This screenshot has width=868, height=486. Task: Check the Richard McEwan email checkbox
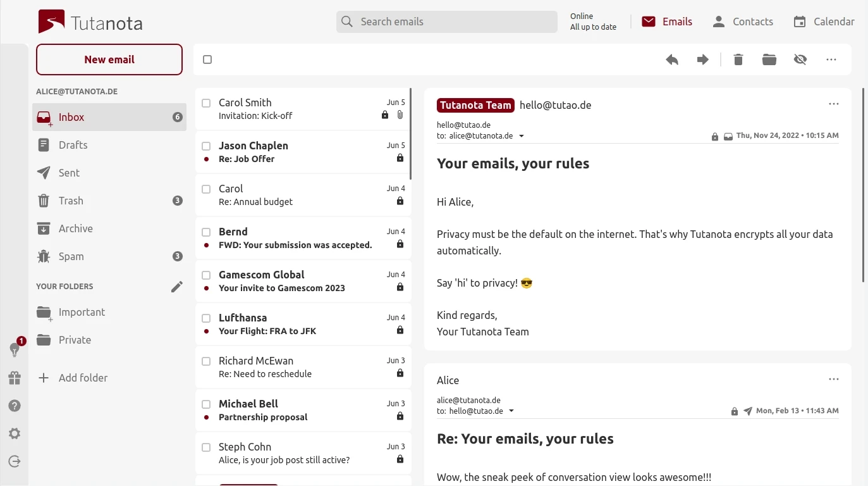[206, 361]
